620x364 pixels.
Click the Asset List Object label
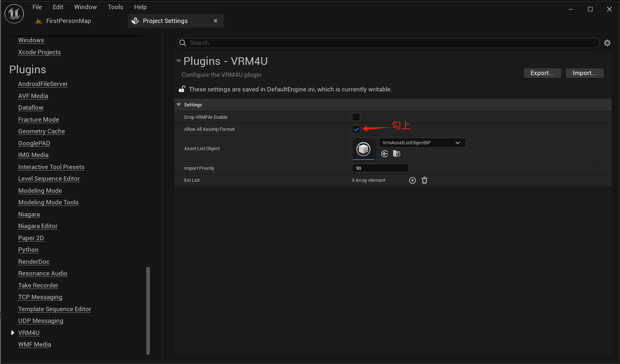pos(202,149)
